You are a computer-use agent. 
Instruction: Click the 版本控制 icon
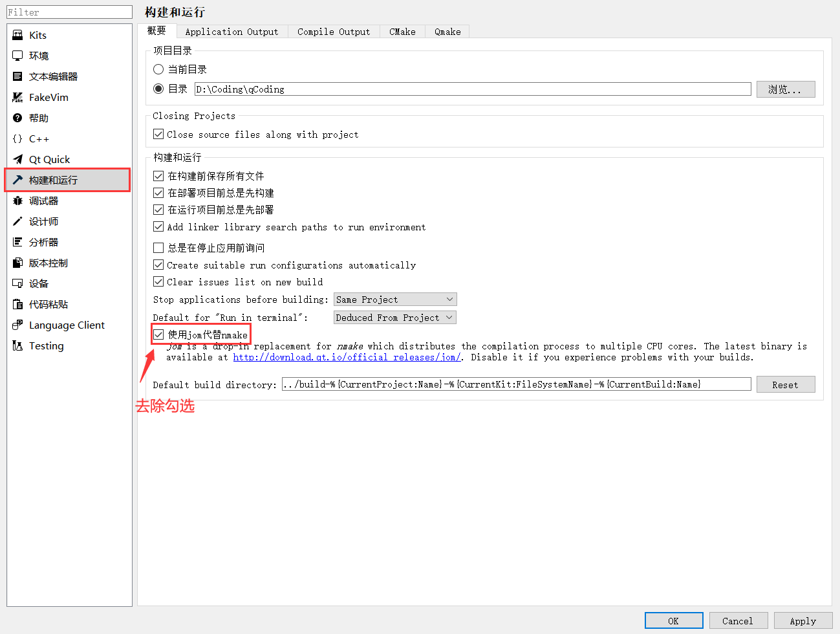[x=17, y=263]
